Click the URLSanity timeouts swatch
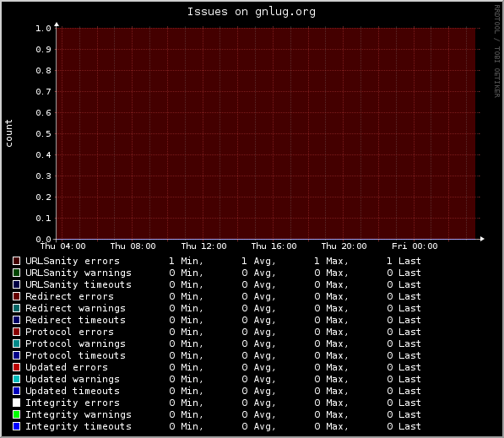The height and width of the screenshot is (438, 504). (16, 284)
